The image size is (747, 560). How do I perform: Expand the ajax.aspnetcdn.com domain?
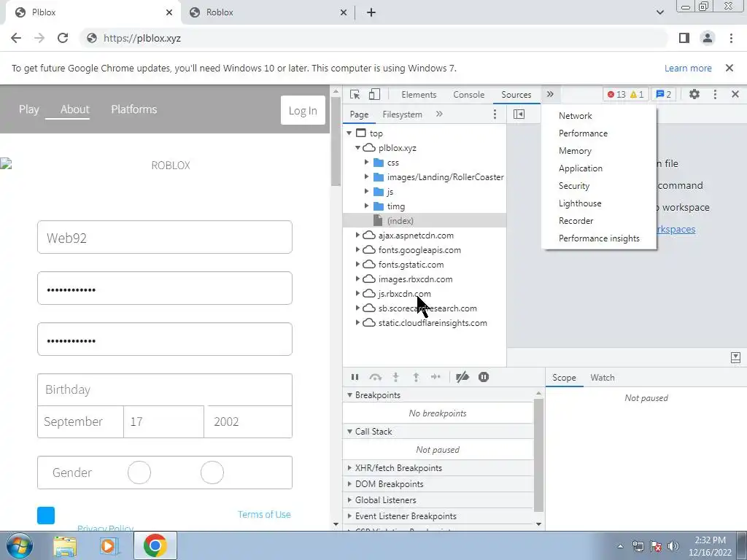tap(357, 236)
